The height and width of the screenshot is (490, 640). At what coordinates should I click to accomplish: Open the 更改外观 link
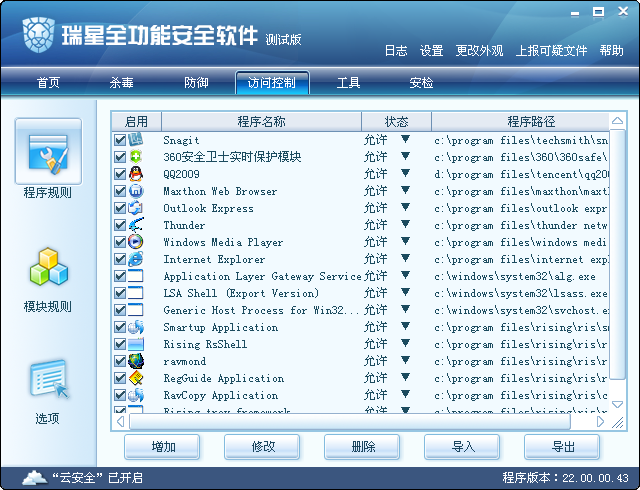coord(479,51)
